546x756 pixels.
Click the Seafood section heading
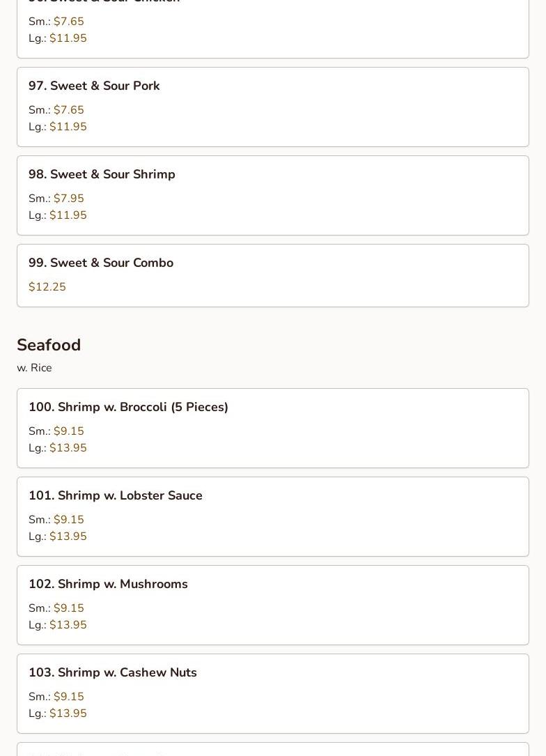pyautogui.click(x=49, y=345)
